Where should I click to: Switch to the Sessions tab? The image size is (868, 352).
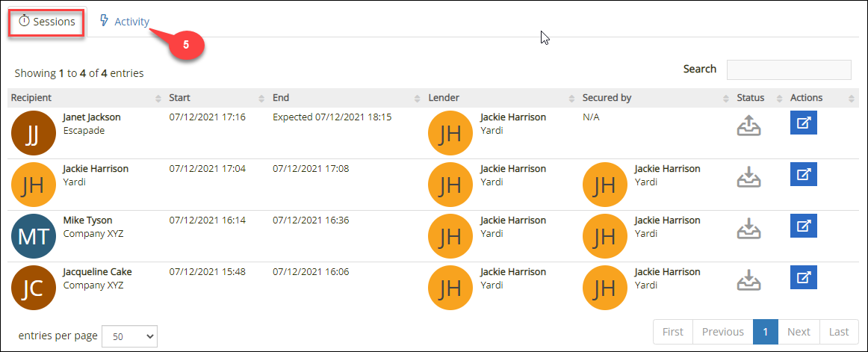pyautogui.click(x=47, y=22)
